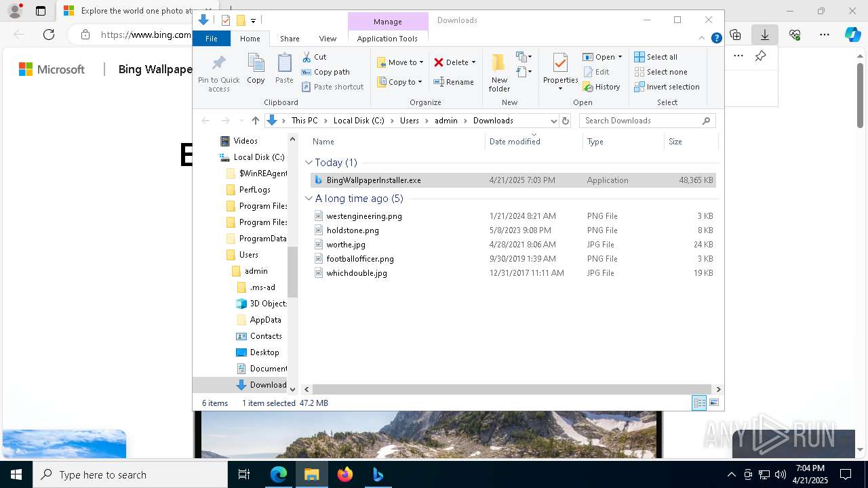Select the Home ribbon tab
This screenshot has width=868, height=488.
250,39
